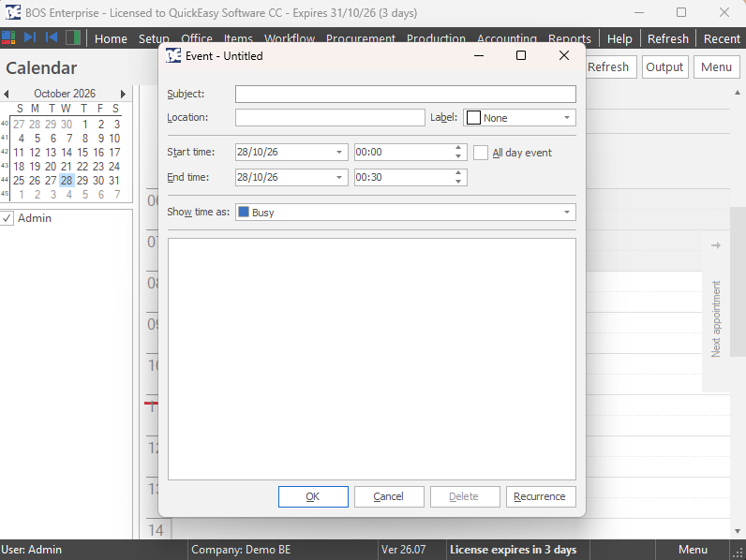Decrease the end time 00:30 spinner

click(x=458, y=182)
